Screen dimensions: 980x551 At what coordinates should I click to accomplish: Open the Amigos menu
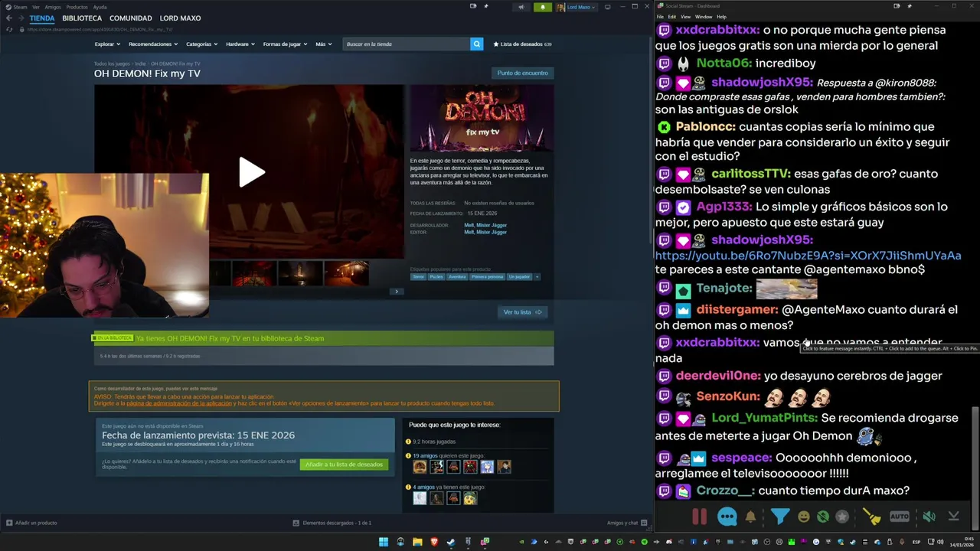pos(52,7)
